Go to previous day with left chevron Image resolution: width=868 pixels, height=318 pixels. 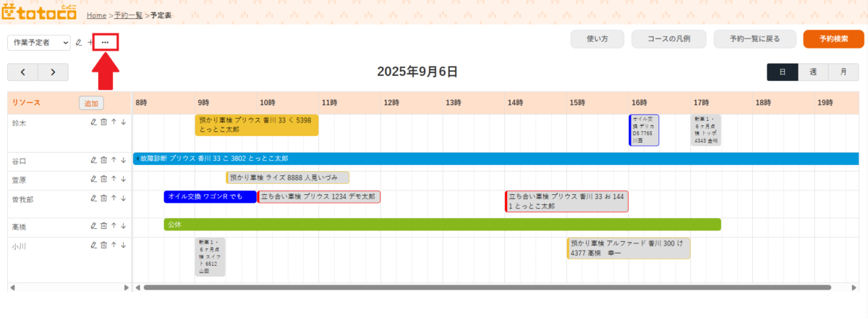click(22, 72)
